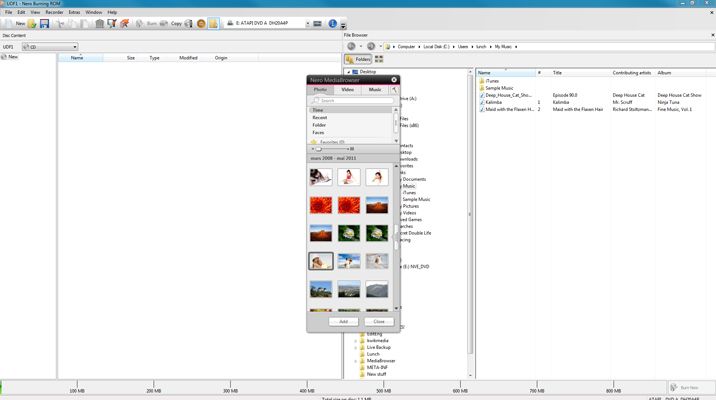This screenshot has height=400, width=716.
Task: Select the selected child photo thumbnail
Action: tap(321, 261)
